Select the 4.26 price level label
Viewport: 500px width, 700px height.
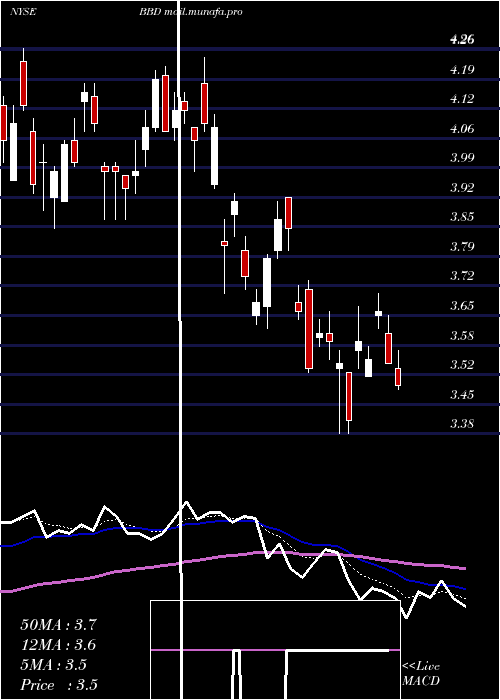(x=462, y=40)
